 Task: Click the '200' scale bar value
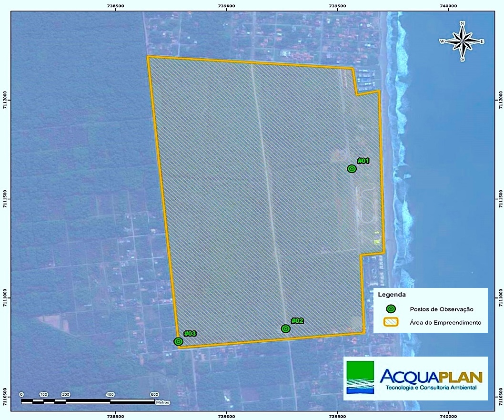click(66, 395)
